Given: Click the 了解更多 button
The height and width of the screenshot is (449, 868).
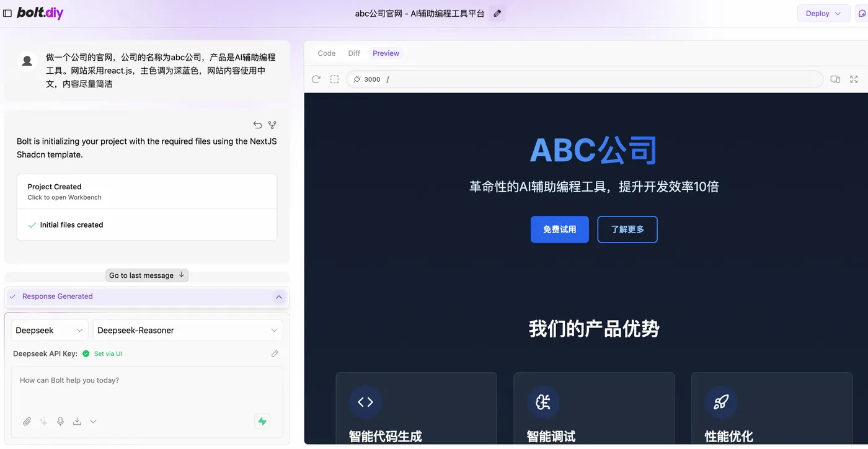Looking at the screenshot, I should [627, 229].
